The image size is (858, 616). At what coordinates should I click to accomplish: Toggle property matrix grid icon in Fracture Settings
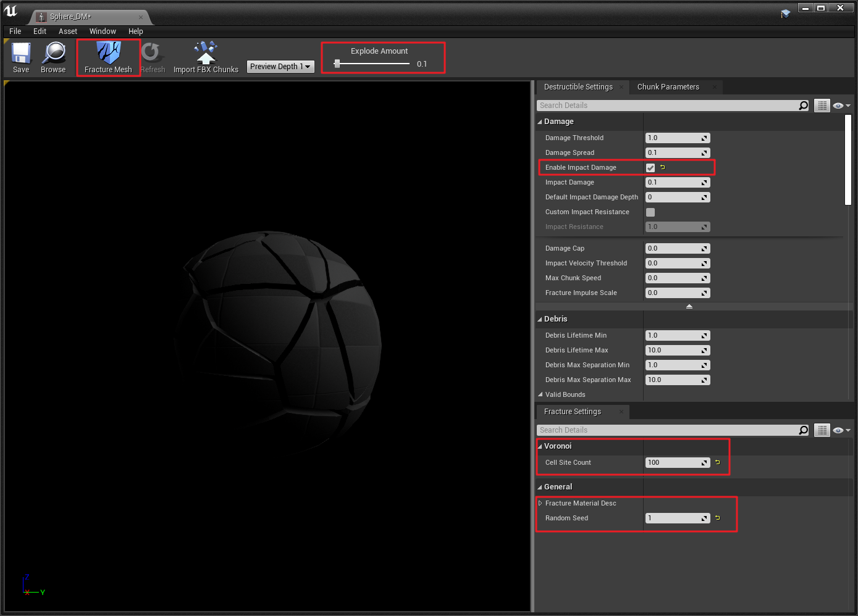[822, 430]
